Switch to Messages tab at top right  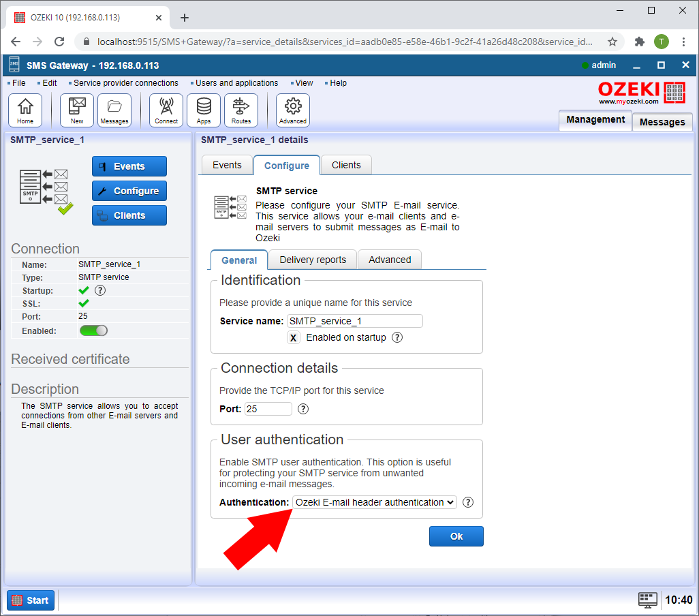click(x=662, y=122)
